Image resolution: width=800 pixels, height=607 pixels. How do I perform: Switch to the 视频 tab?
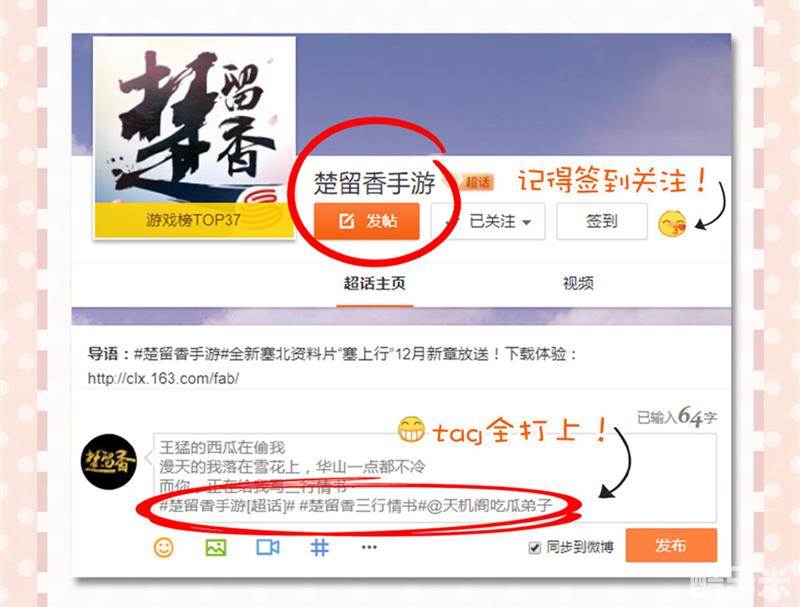578,284
